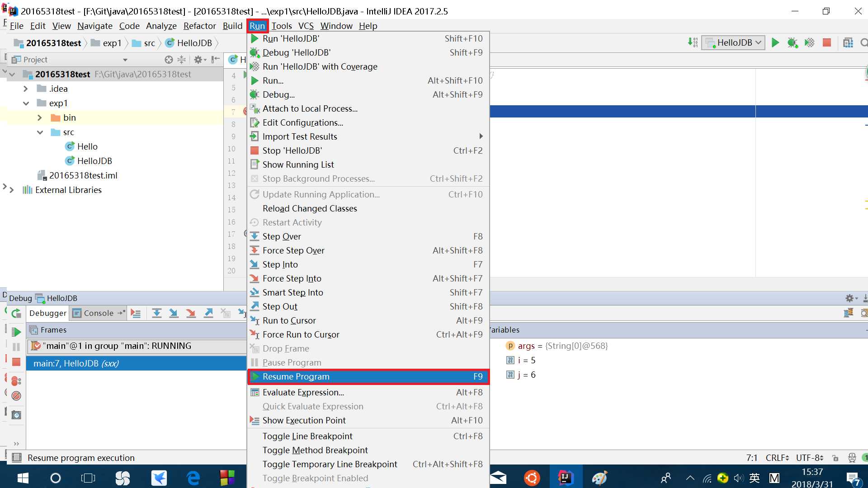This screenshot has height=488, width=868.
Task: Click Rerun HelloJDB in the Debug panel
Action: [16, 313]
